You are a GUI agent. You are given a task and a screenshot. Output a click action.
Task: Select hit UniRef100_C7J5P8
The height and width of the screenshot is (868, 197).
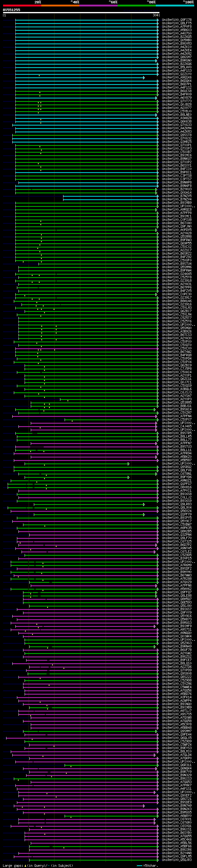click(x=177, y=369)
